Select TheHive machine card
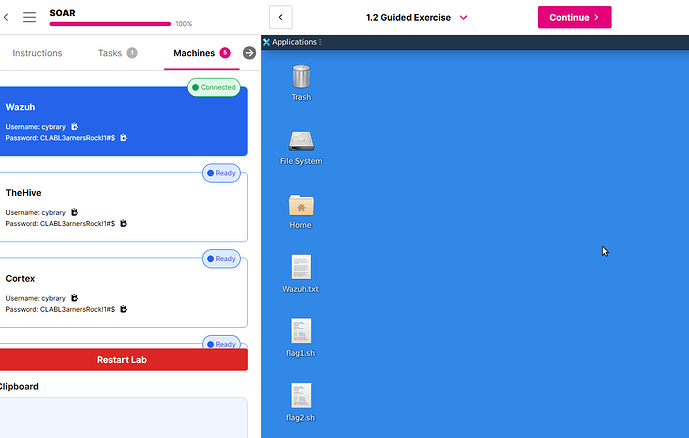This screenshot has height=438, width=689. [x=123, y=207]
